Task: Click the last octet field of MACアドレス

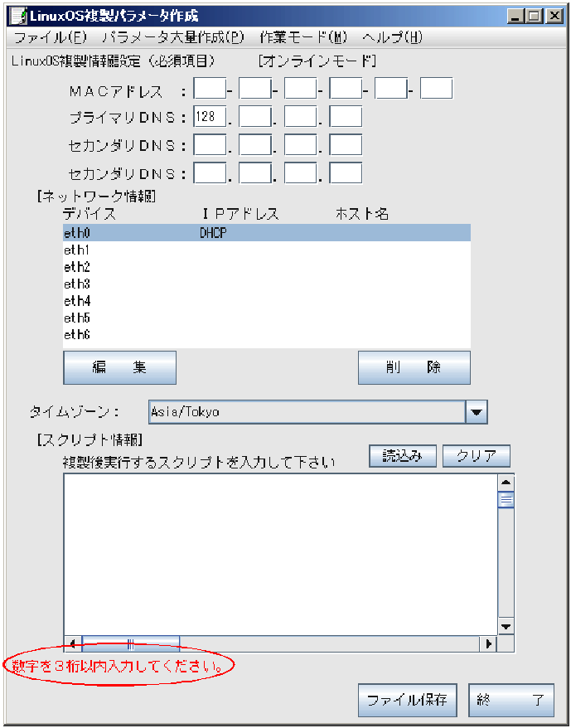Action: pos(437,89)
